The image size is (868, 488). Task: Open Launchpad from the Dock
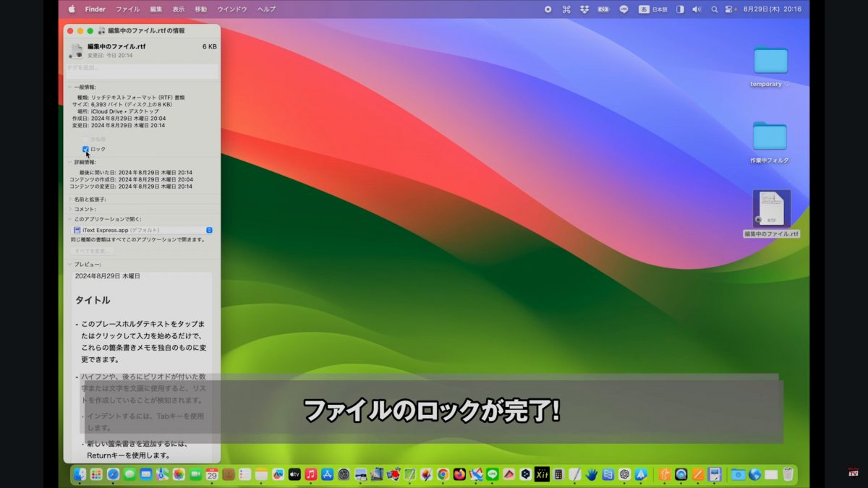tap(96, 474)
